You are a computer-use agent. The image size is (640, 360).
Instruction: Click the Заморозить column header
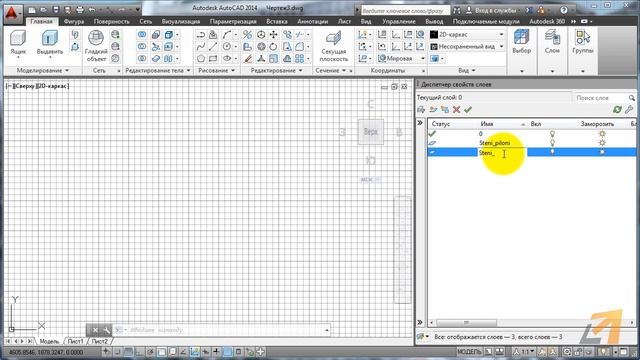pyautogui.click(x=598, y=124)
